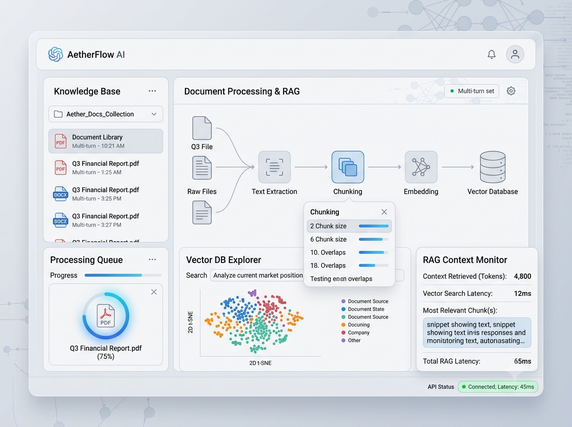Viewport: 572px width, 427px height.
Task: Toggle the Multi-turn set status pill
Action: 472,91
